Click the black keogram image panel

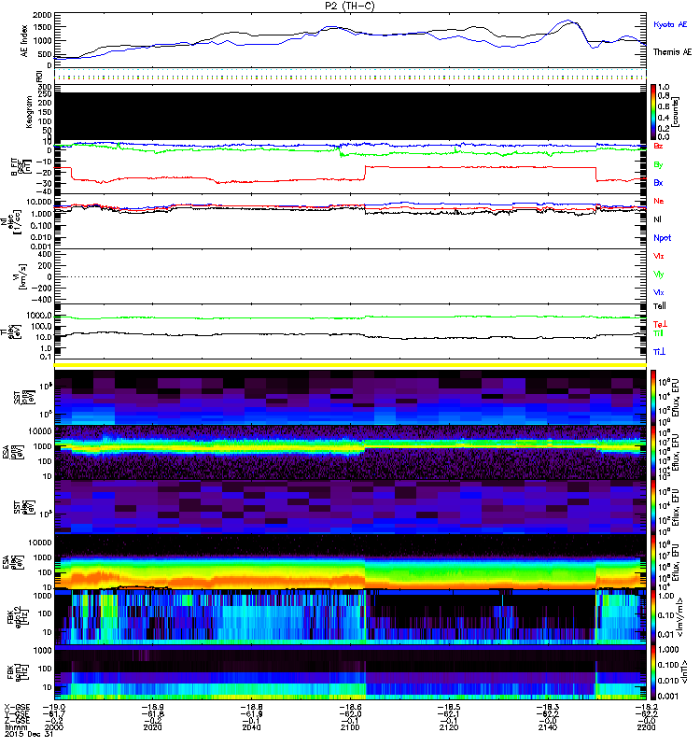click(350, 116)
